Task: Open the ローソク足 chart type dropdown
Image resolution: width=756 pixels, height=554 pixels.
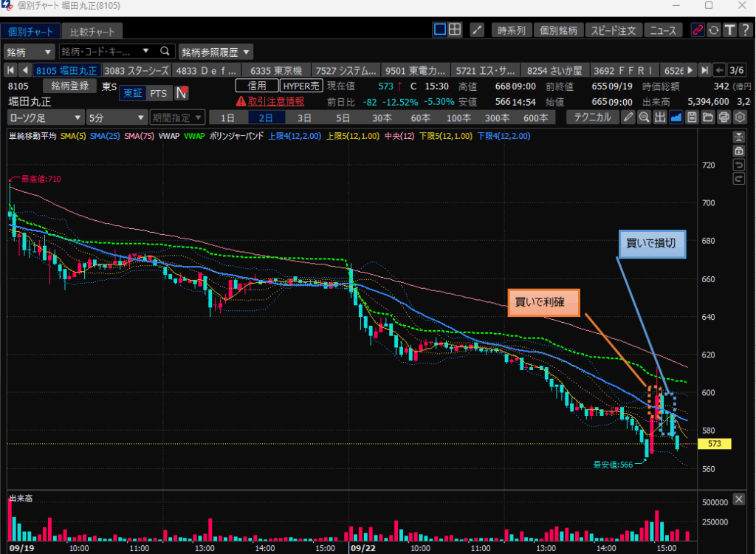Action: point(46,117)
